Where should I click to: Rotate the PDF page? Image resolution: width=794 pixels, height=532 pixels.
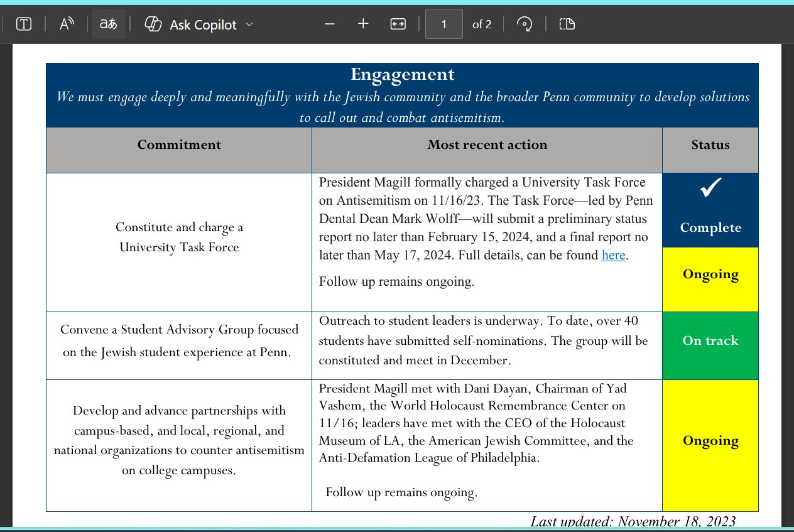[525, 24]
